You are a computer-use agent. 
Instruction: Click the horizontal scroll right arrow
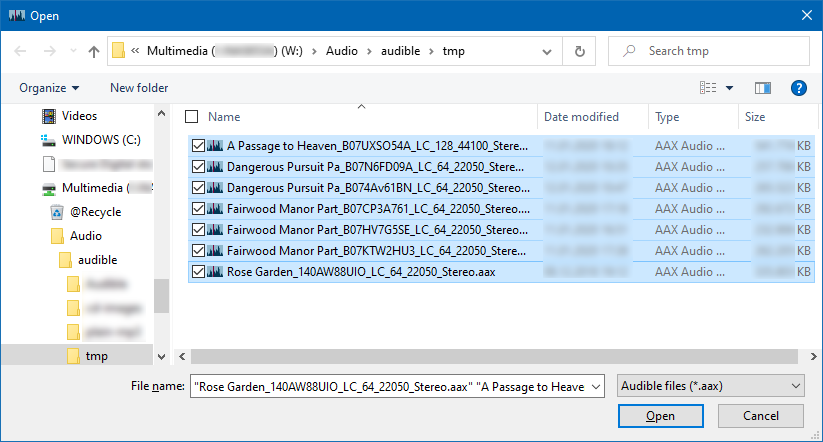coord(813,356)
